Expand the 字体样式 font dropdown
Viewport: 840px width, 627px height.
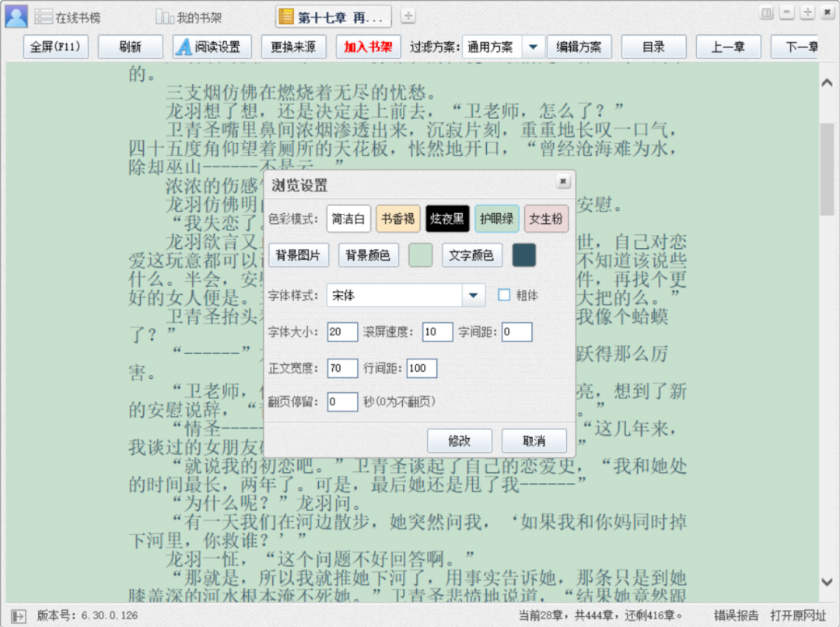coord(473,296)
